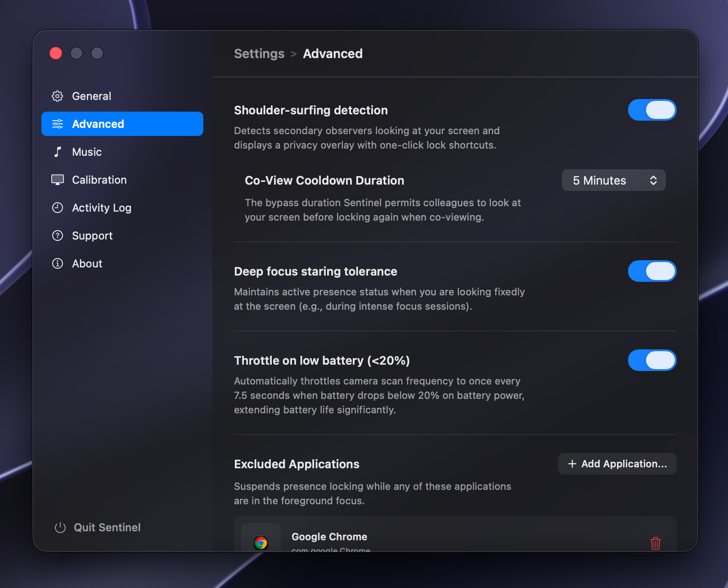This screenshot has height=588, width=728.
Task: Click the Support question mark icon
Action: 58,235
